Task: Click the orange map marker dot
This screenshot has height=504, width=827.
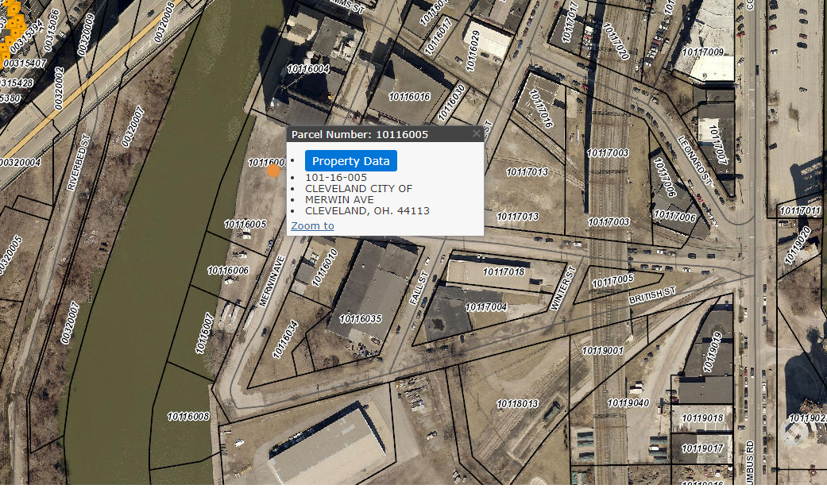Action: pyautogui.click(x=273, y=171)
